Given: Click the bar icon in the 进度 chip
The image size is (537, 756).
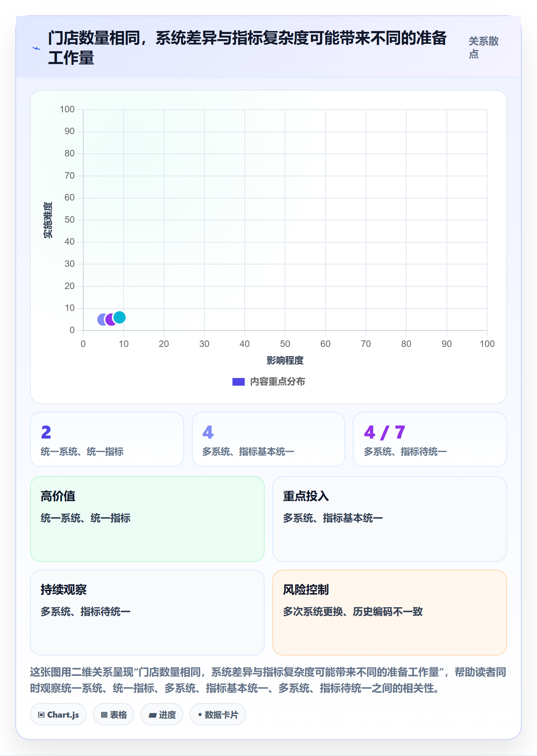Looking at the screenshot, I should (152, 715).
